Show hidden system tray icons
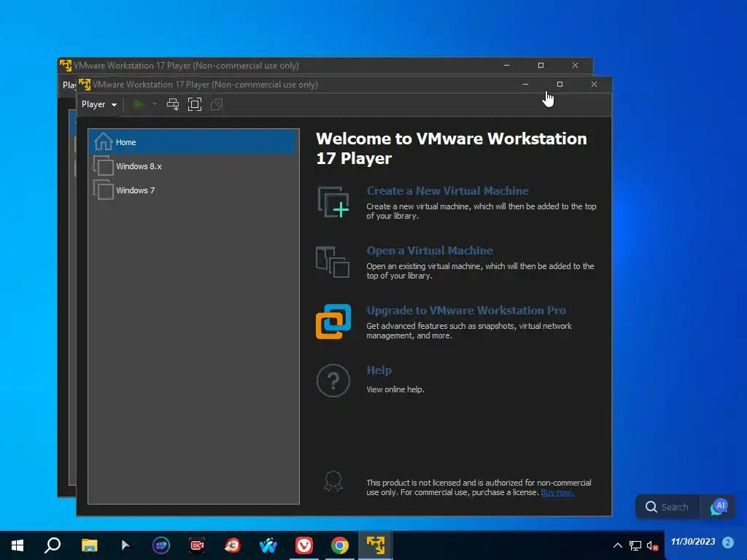Screen dimensions: 747x560 pos(618,545)
